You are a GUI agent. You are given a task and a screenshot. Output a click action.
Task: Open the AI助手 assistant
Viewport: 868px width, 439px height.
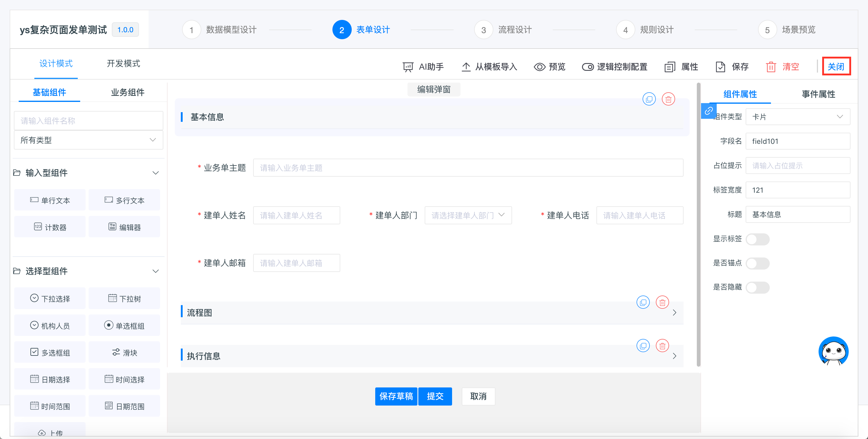click(x=423, y=67)
